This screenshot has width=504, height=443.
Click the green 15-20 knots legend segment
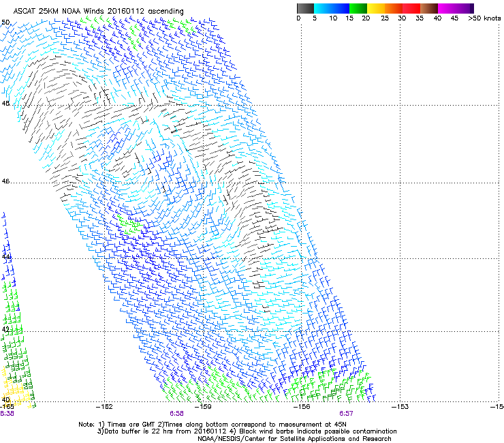click(x=358, y=8)
